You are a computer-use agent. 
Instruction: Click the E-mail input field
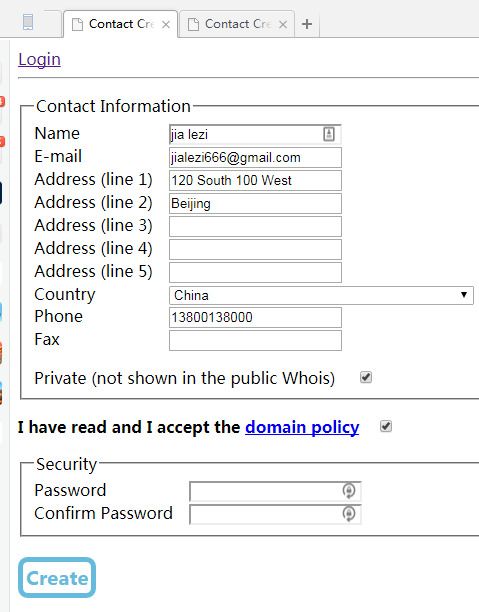pos(255,157)
